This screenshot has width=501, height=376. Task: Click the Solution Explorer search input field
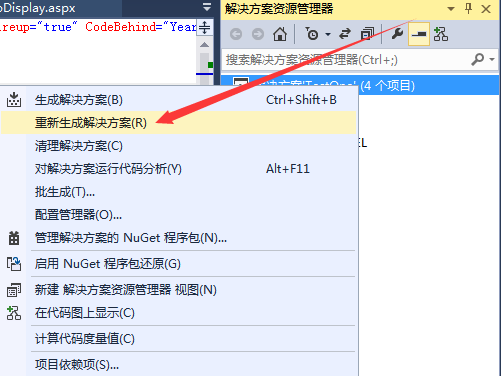[x=345, y=60]
